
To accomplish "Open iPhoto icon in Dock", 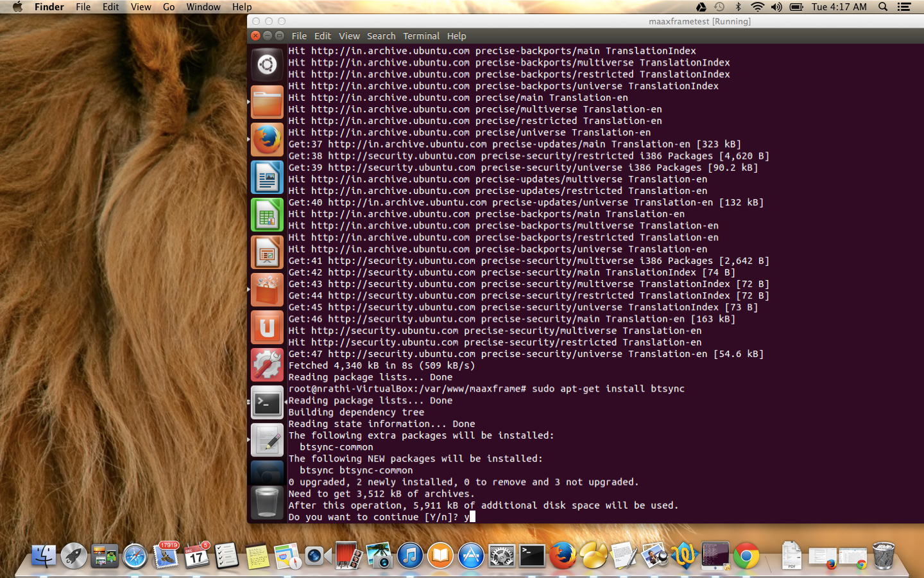I will pyautogui.click(x=379, y=556).
